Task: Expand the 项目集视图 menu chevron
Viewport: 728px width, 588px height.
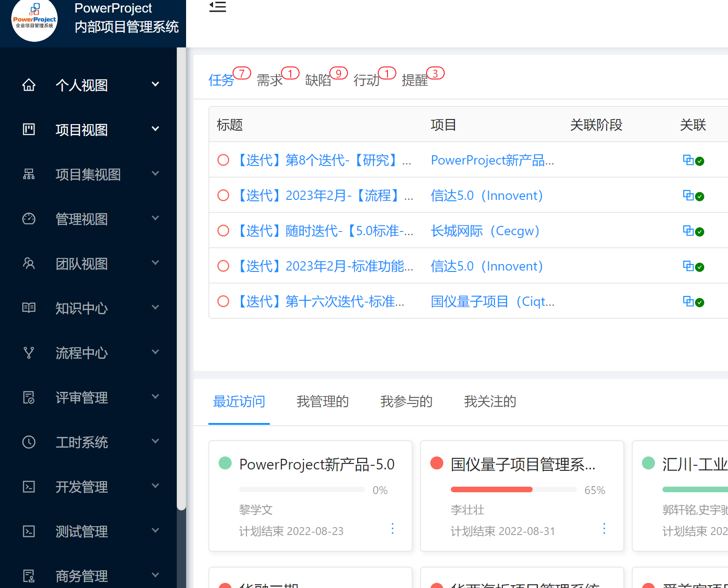Action: 155,173
